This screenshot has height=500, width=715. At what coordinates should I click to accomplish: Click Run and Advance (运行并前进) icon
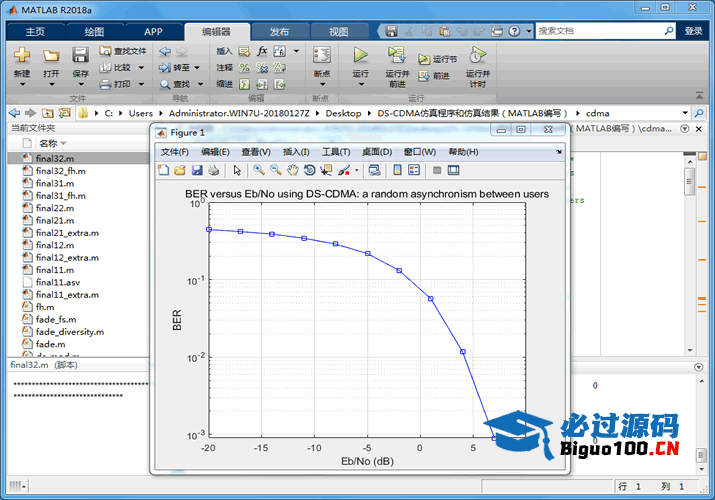[397, 54]
